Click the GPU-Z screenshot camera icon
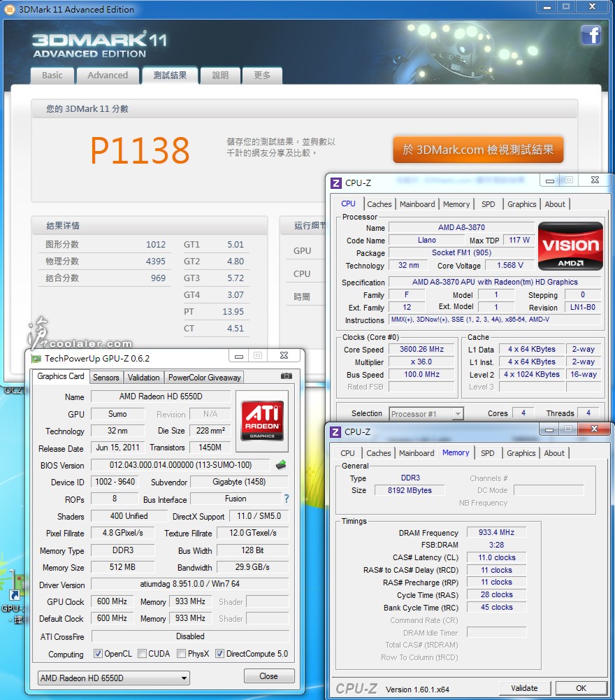 [287, 376]
